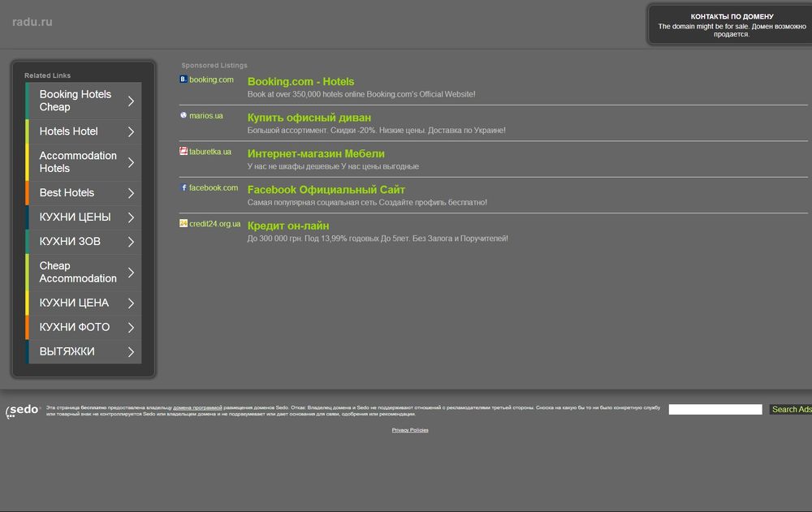Click chevron arrow beside КУХНИ ФОТО
The image size is (812, 512).
click(x=131, y=327)
